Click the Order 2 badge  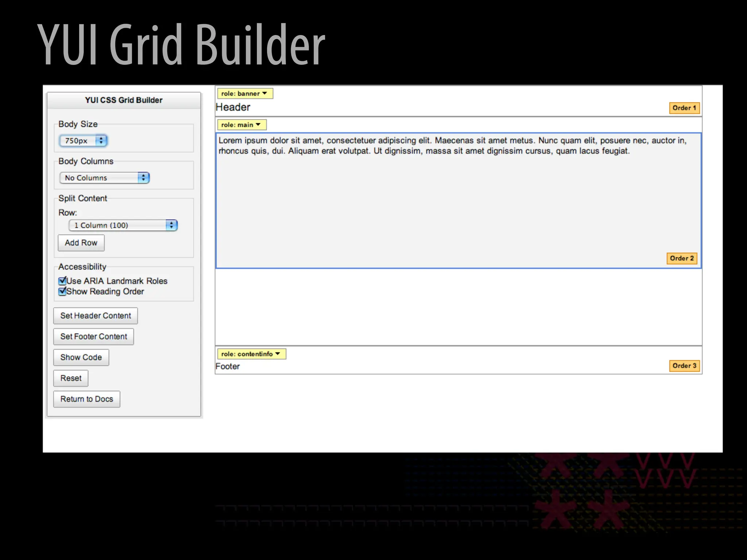click(x=682, y=258)
